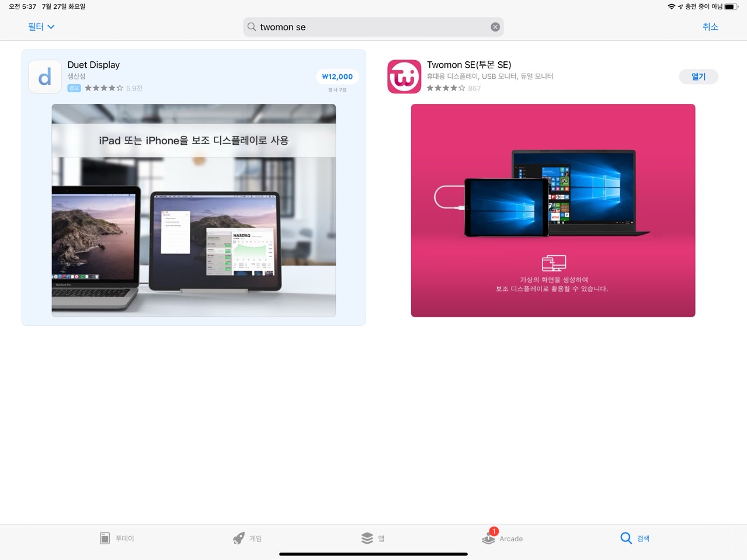747x560 pixels.
Task: Tap the 앱 내 구입 label
Action: 337,90
